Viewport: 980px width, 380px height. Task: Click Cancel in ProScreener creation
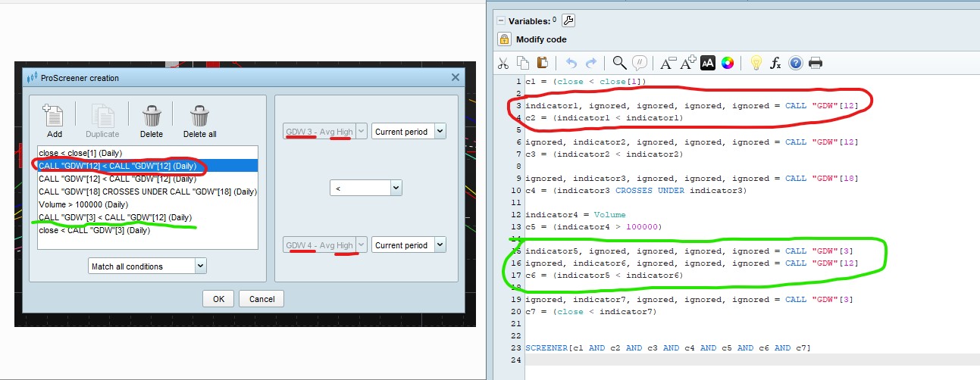click(261, 298)
